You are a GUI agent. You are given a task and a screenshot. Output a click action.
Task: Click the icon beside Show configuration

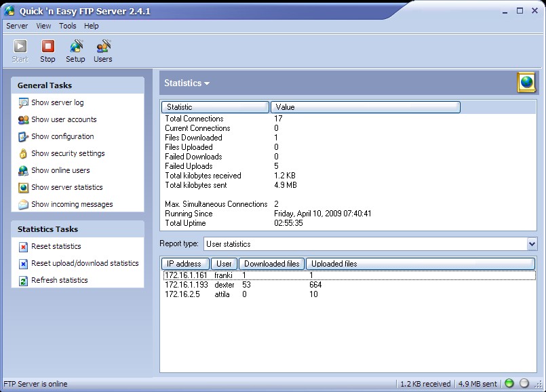(23, 137)
